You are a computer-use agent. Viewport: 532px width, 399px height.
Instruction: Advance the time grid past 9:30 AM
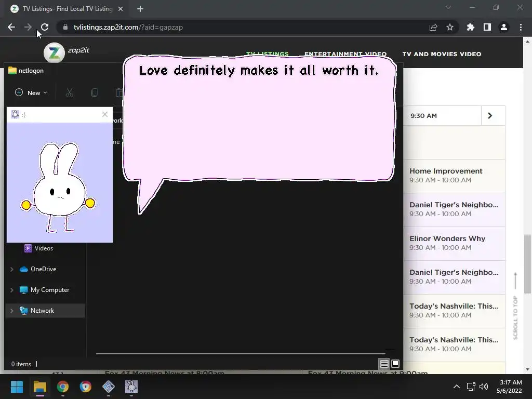click(x=490, y=116)
